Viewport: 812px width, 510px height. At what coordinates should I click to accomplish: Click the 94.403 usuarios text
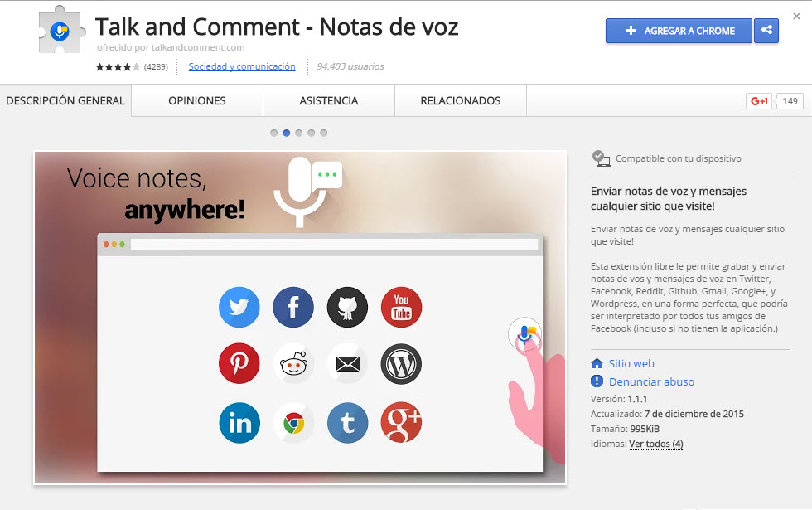(x=350, y=66)
